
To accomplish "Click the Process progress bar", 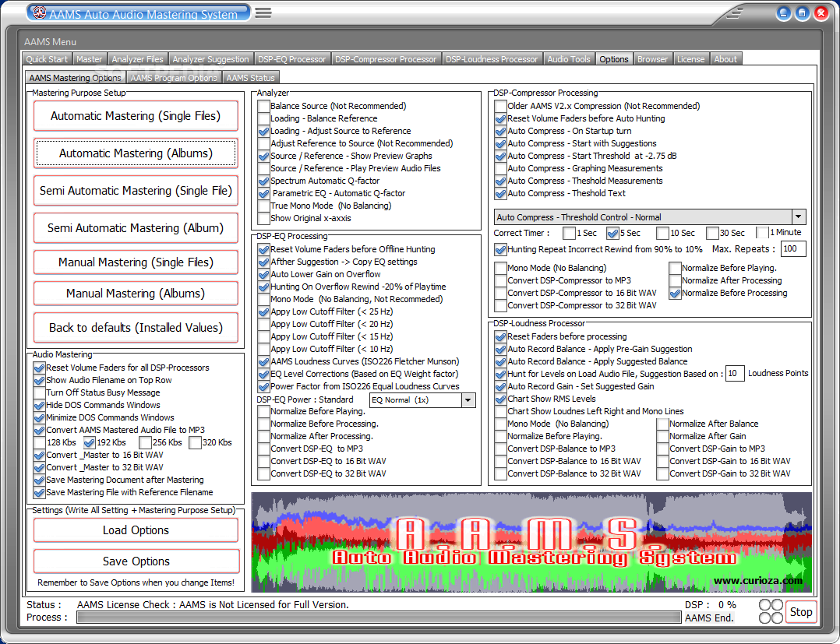I will tap(379, 618).
